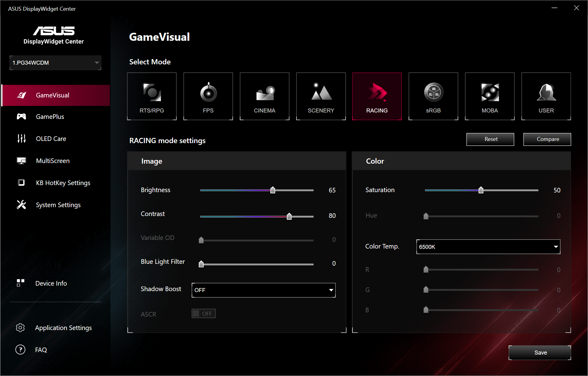Select the SCENERY mountains icon
This screenshot has width=588, height=376.
coord(321,92)
